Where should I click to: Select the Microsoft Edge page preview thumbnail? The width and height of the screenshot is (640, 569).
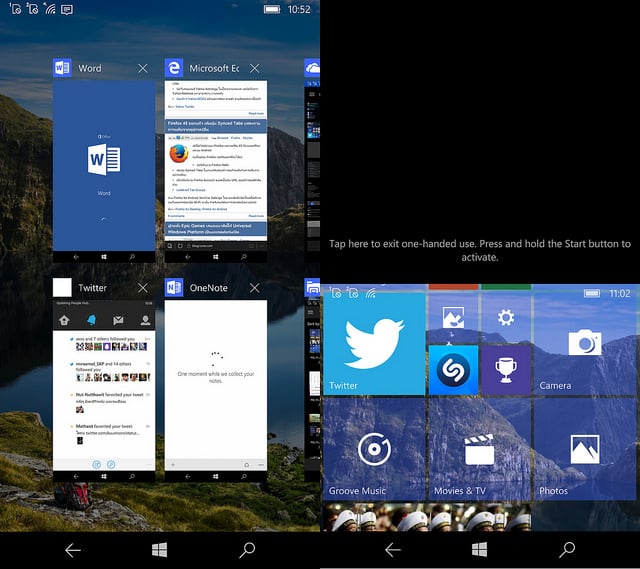(x=216, y=171)
